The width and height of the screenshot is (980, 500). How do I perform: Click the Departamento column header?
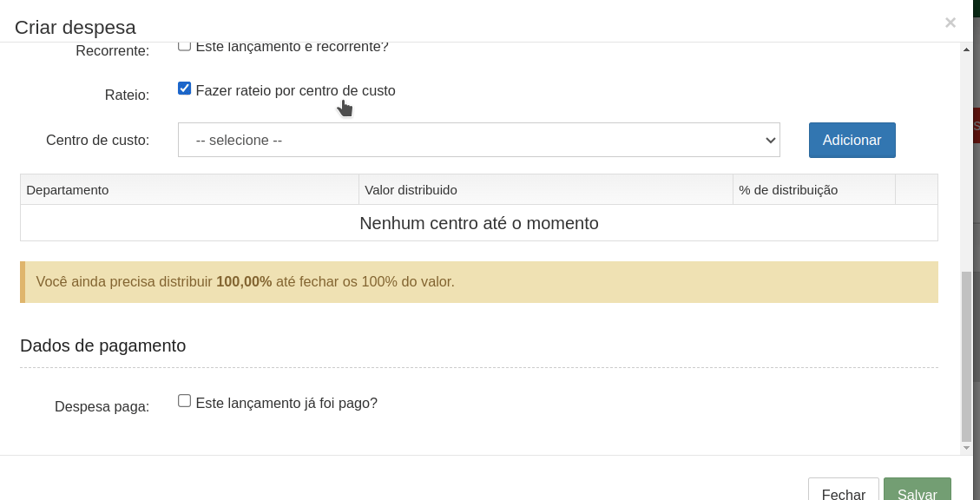pyautogui.click(x=68, y=189)
